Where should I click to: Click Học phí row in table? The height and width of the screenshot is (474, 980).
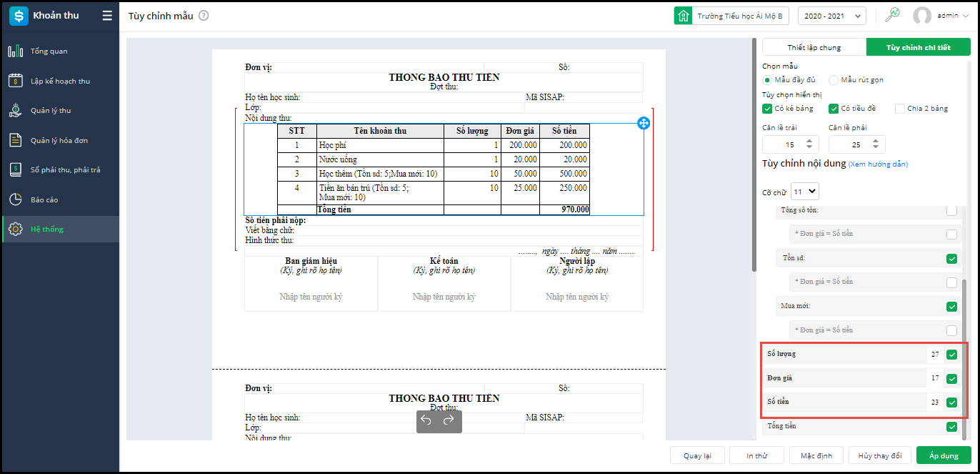[433, 145]
